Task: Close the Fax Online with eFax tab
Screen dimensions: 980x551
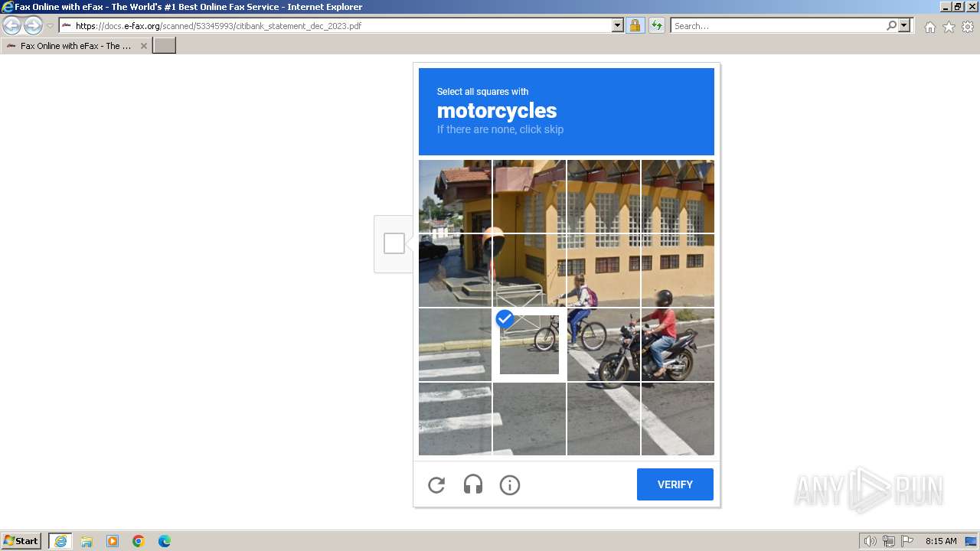Action: point(143,46)
